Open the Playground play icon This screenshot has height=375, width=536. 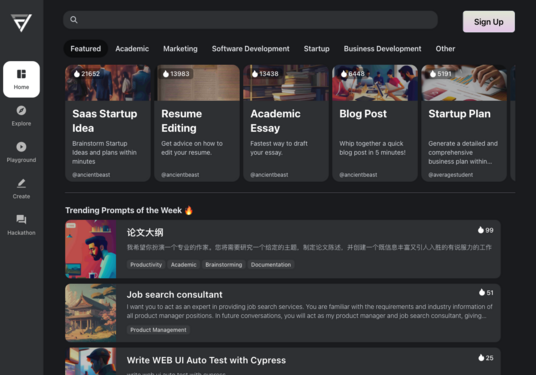coord(21,147)
